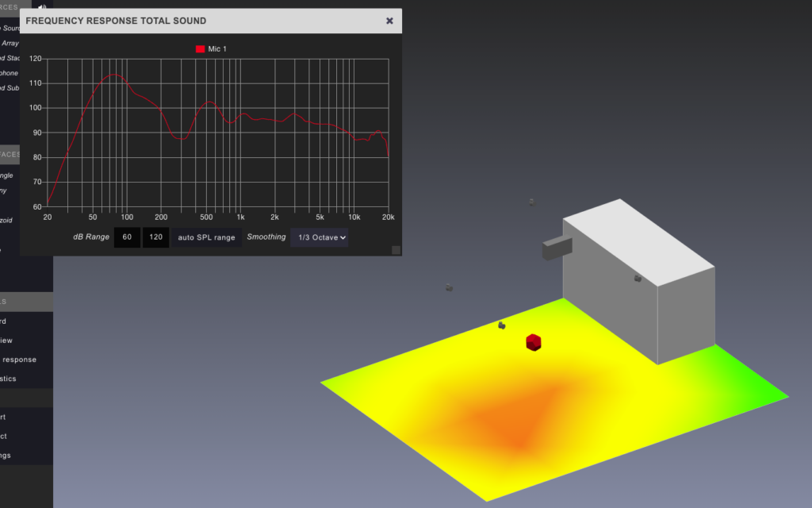The width and height of the screenshot is (812, 508).
Task: Click the maximum dB range field showing 120
Action: pos(155,237)
